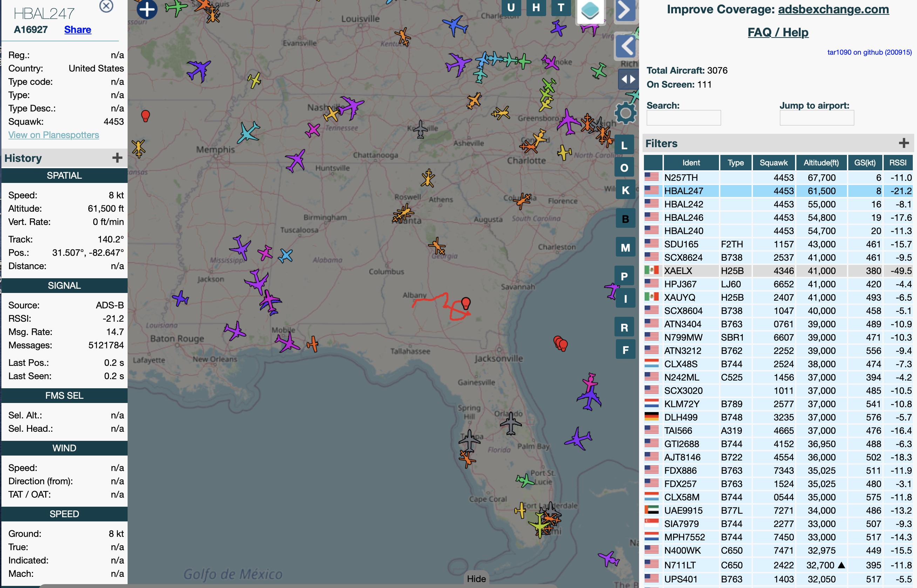Image resolution: width=917 pixels, height=588 pixels.
Task: Select the green aircraft near Port St. Lucie
Action: click(x=525, y=480)
